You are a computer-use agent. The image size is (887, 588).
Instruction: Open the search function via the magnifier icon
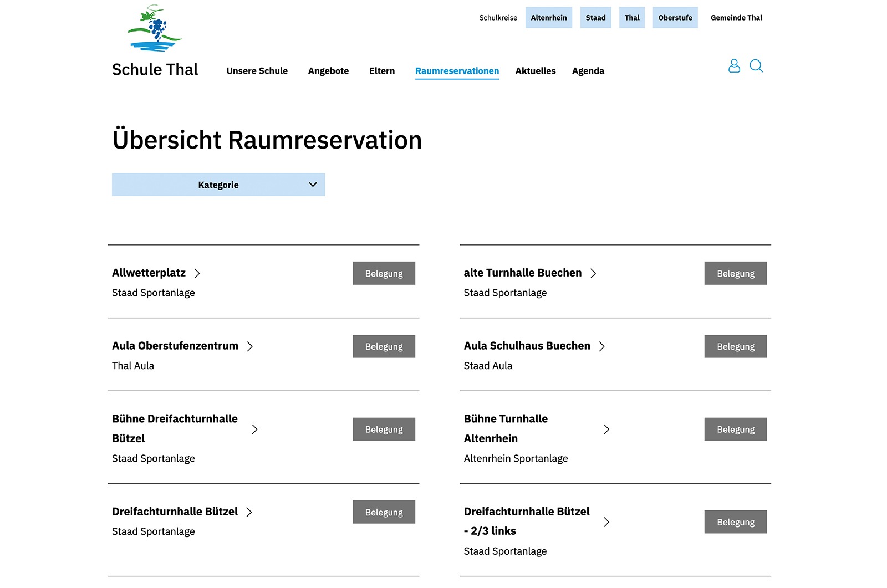pos(756,66)
